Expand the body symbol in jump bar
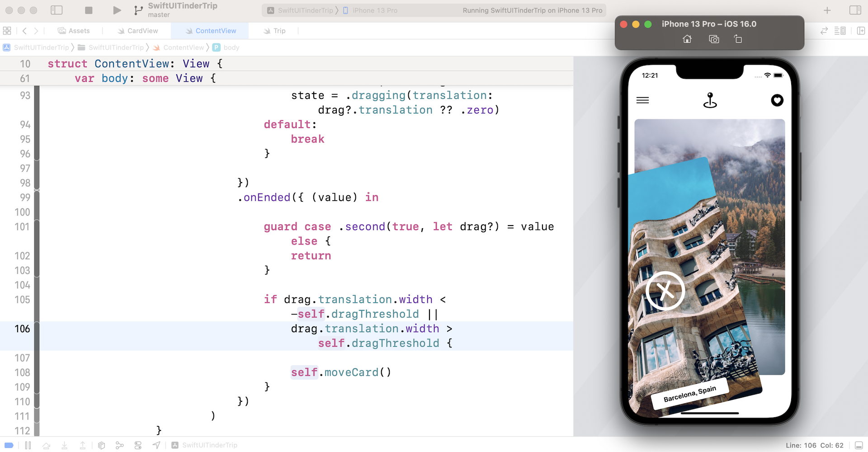This screenshot has height=452, width=868. pyautogui.click(x=231, y=47)
